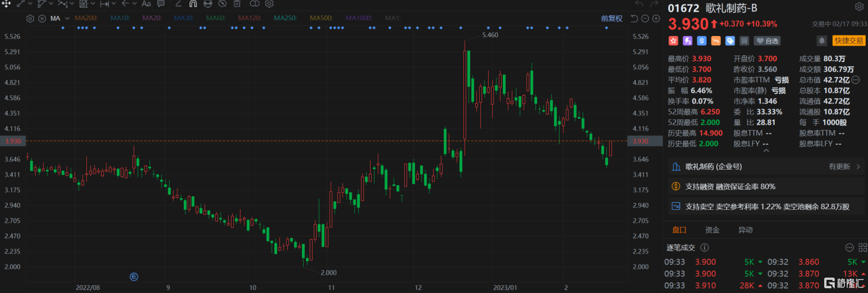Select the wave pattern drawing tool
The height and width of the screenshot is (293, 868).
[63, 4]
